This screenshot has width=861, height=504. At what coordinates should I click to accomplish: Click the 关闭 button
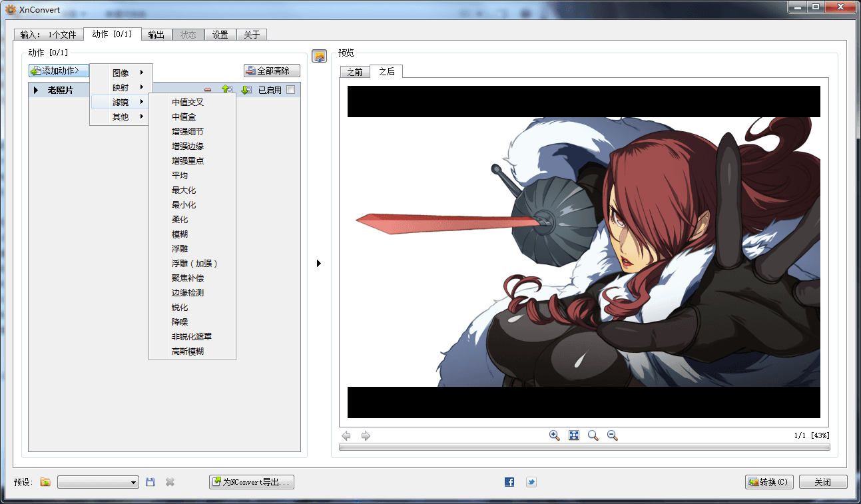click(823, 482)
